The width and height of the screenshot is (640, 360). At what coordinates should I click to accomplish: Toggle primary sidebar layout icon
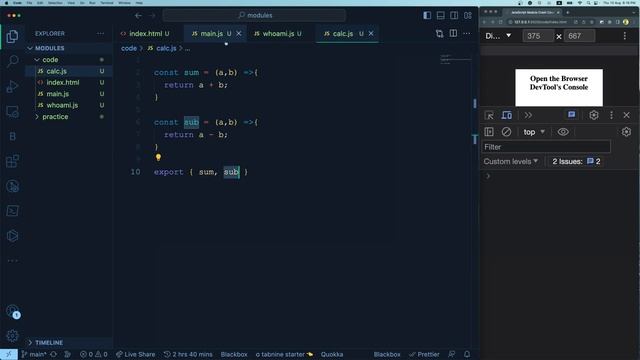[x=427, y=16]
